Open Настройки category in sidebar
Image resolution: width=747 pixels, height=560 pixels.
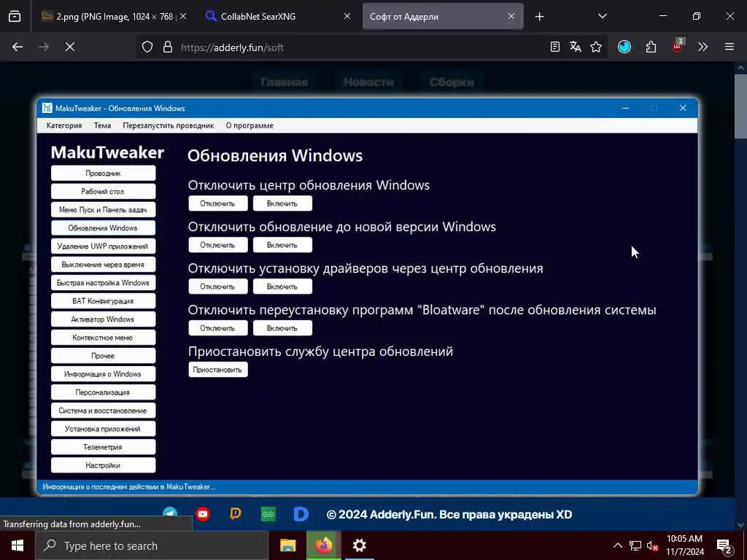point(104,465)
